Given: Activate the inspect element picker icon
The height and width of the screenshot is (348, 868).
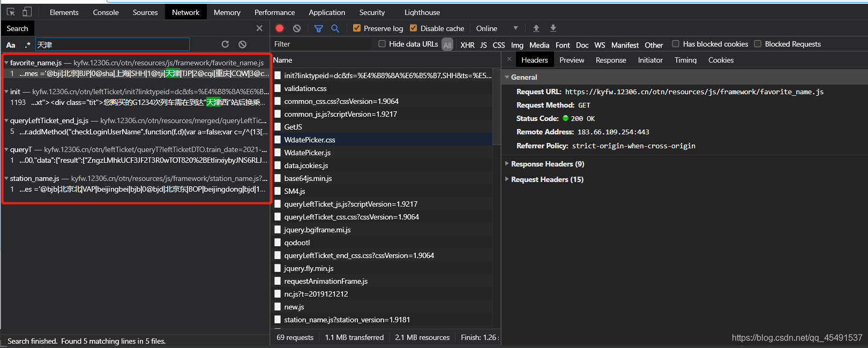Looking at the screenshot, I should pos(11,12).
